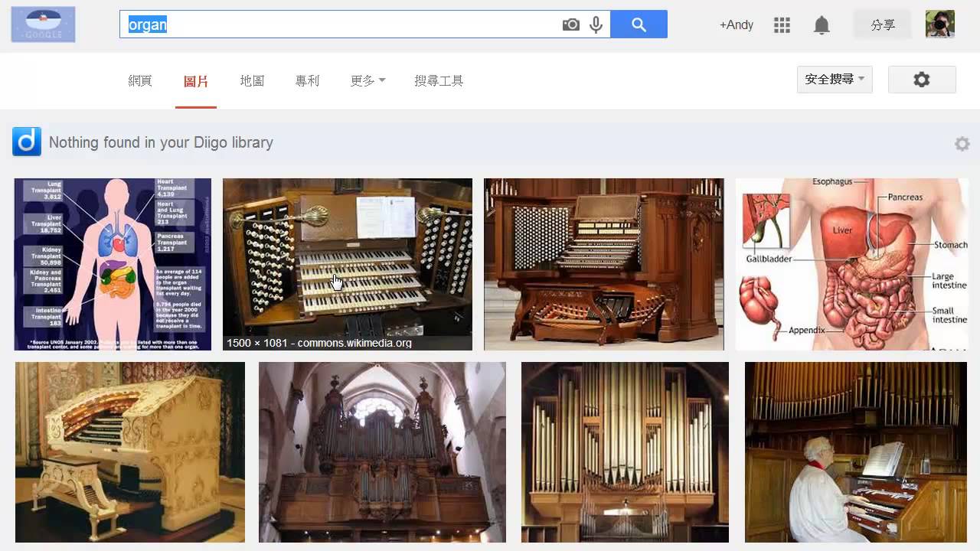980x551 pixels.
Task: Open the image of organist playing
Action: [856, 452]
